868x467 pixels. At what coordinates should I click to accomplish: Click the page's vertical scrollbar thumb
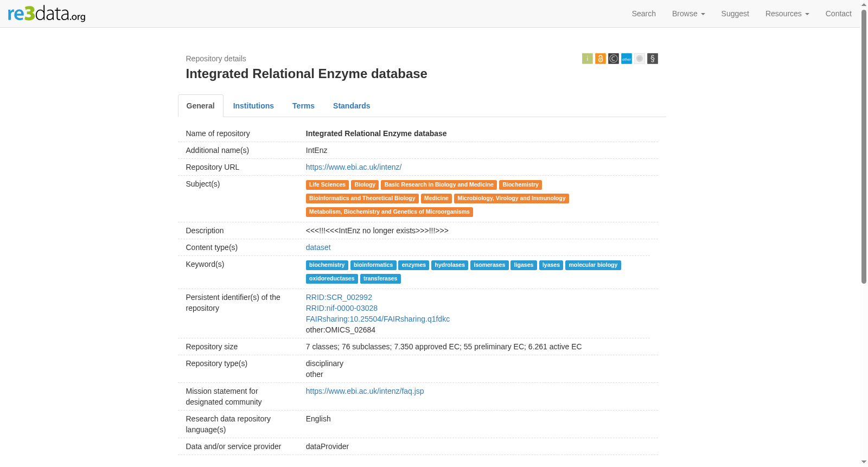coord(864,146)
